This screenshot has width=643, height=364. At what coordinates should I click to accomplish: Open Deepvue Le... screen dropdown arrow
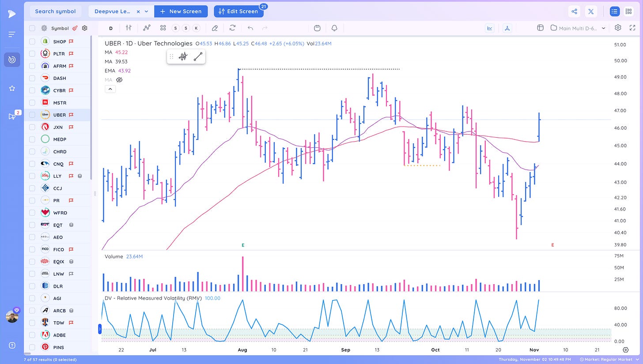[147, 11]
